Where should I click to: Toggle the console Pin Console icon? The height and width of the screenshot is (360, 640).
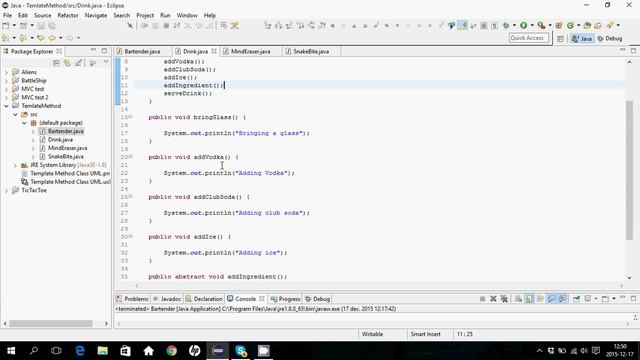point(576,299)
